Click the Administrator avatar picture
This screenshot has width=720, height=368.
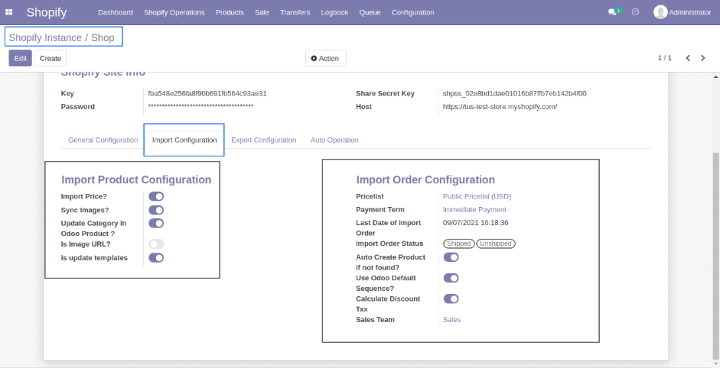tap(660, 12)
